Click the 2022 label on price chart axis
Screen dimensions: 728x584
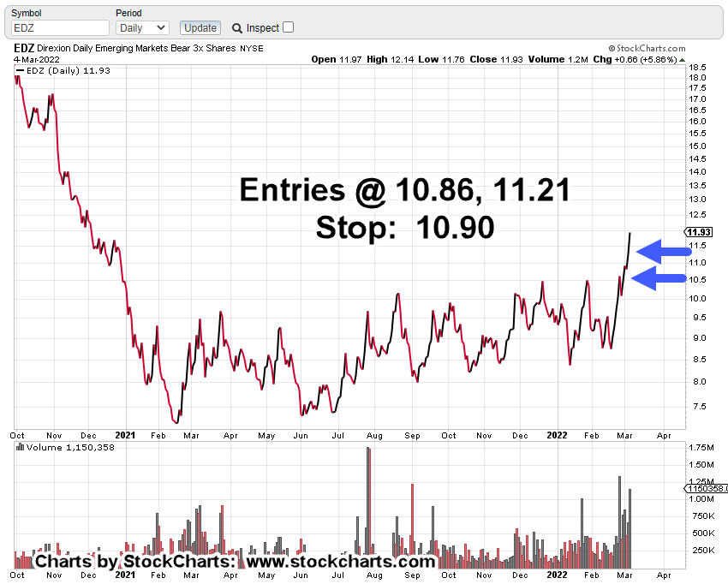[x=558, y=435]
